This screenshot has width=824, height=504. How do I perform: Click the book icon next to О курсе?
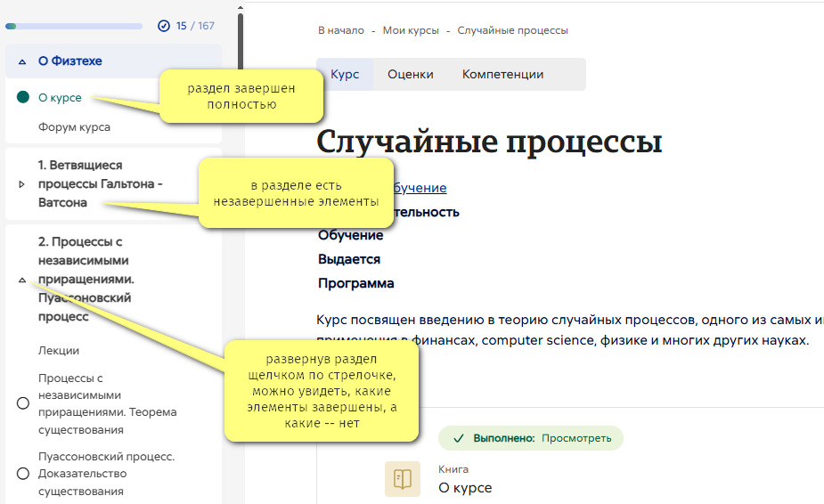click(x=402, y=479)
